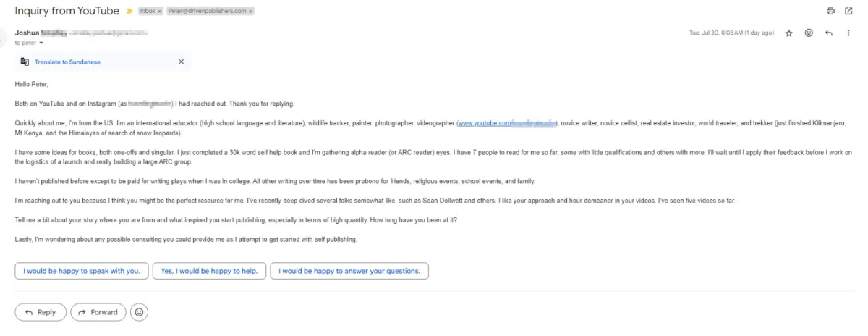This screenshot has height=336, width=868.
Task: Remove the Inbox label via x
Action: pyautogui.click(x=159, y=12)
